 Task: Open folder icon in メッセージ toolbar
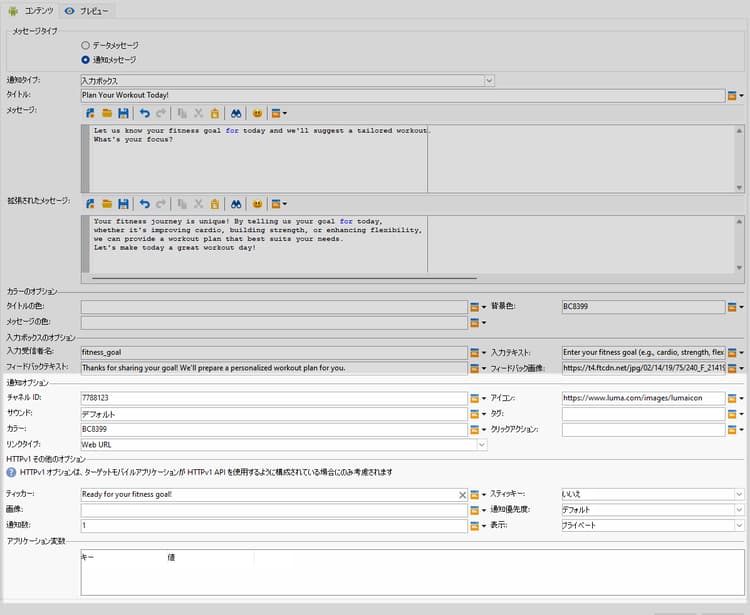(107, 113)
